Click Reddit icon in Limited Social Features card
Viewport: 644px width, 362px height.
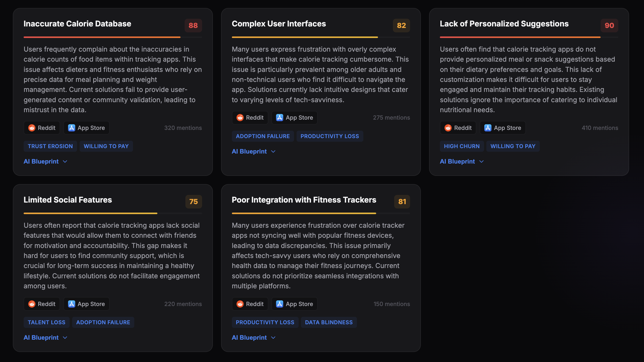click(x=32, y=304)
